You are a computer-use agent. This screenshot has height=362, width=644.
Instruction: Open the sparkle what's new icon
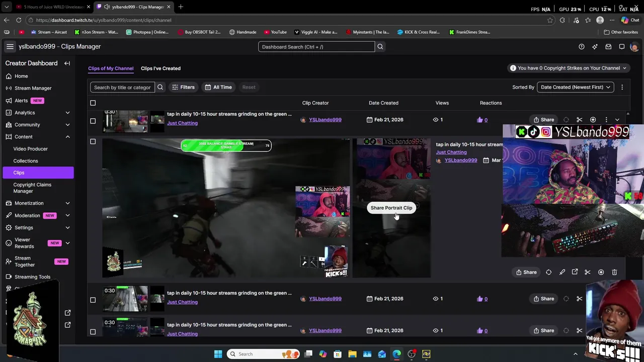click(595, 47)
